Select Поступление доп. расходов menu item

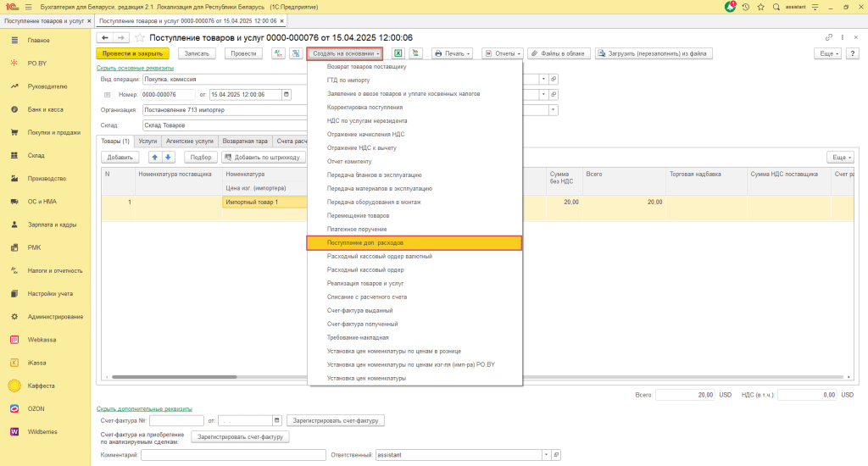point(415,243)
